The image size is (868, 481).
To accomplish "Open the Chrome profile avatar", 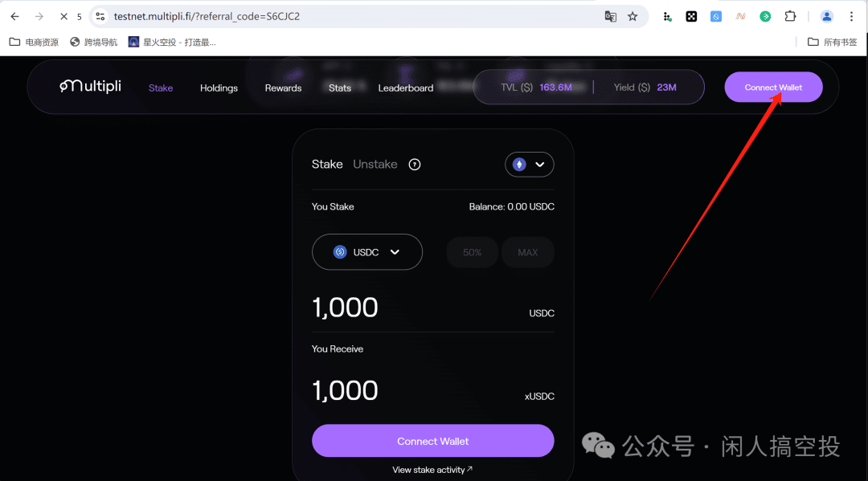I will point(826,17).
